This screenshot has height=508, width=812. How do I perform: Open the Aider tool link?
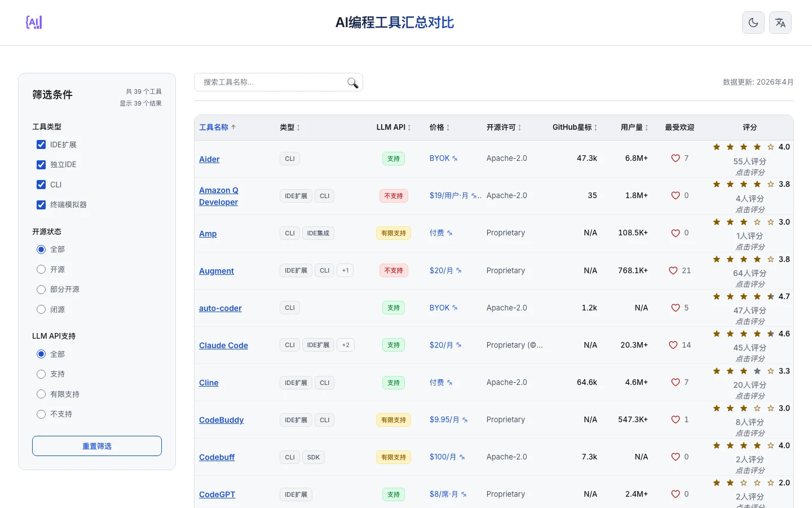click(209, 159)
